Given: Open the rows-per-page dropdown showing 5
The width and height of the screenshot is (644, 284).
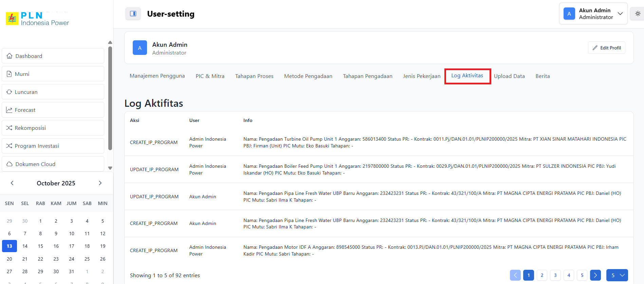Looking at the screenshot, I should coord(617,275).
